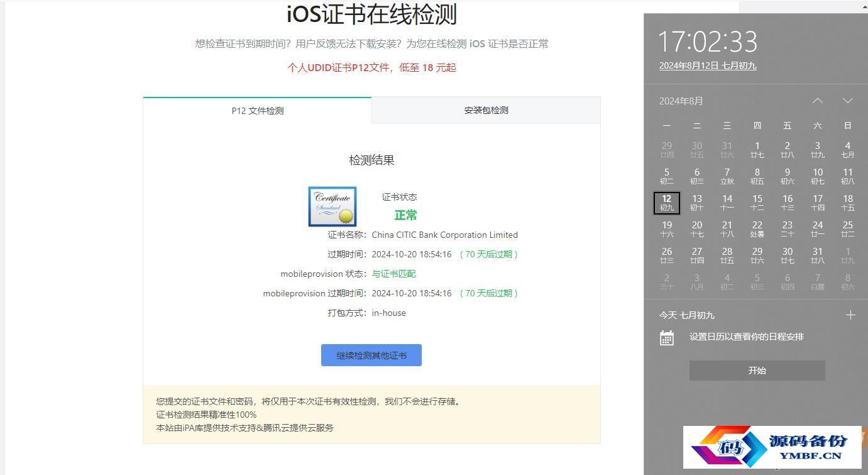
Task: Click the calendar setup icon
Action: [667, 337]
